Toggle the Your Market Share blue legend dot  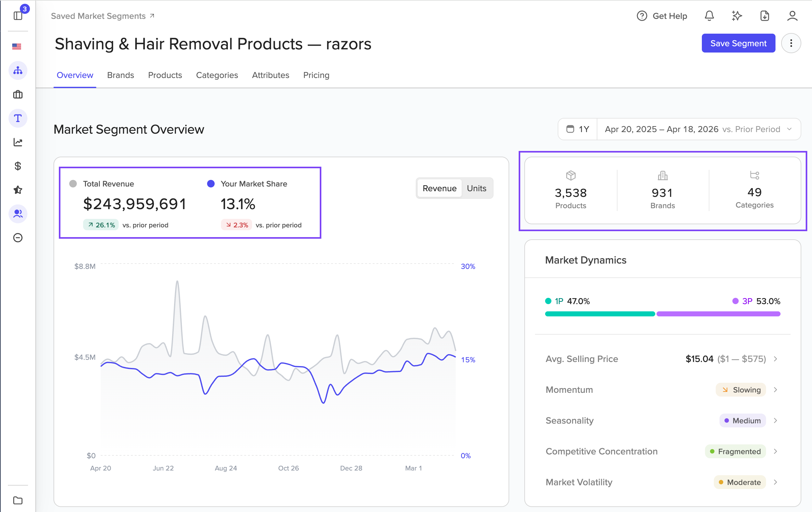coord(211,184)
